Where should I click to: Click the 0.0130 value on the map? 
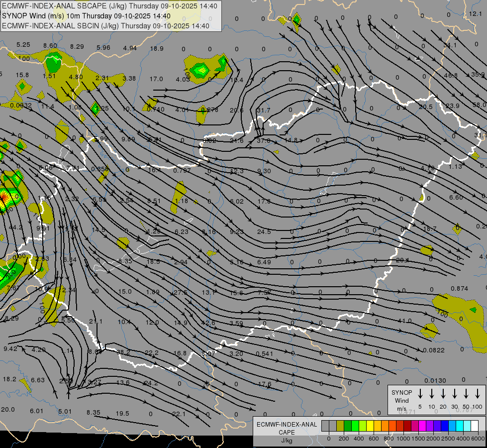[435, 380]
